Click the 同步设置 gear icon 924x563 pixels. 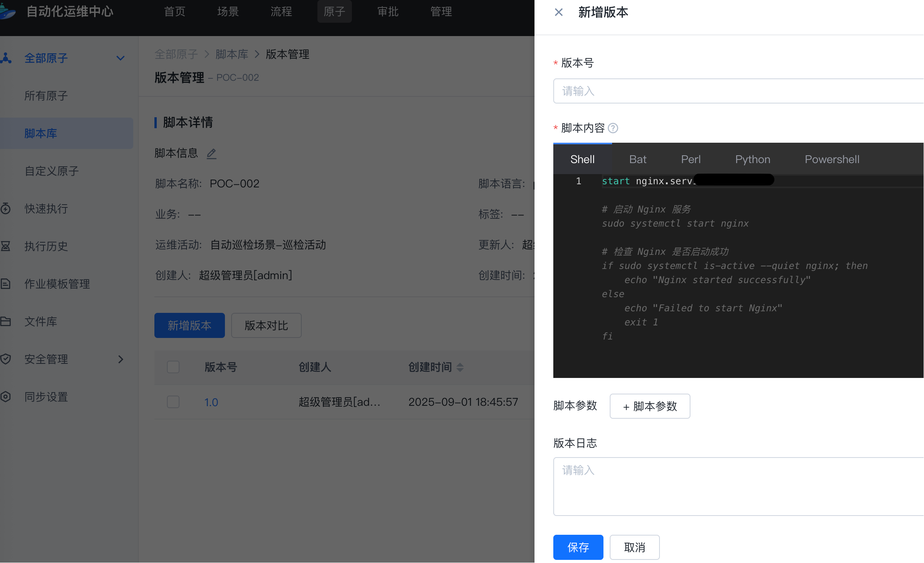pos(5,396)
